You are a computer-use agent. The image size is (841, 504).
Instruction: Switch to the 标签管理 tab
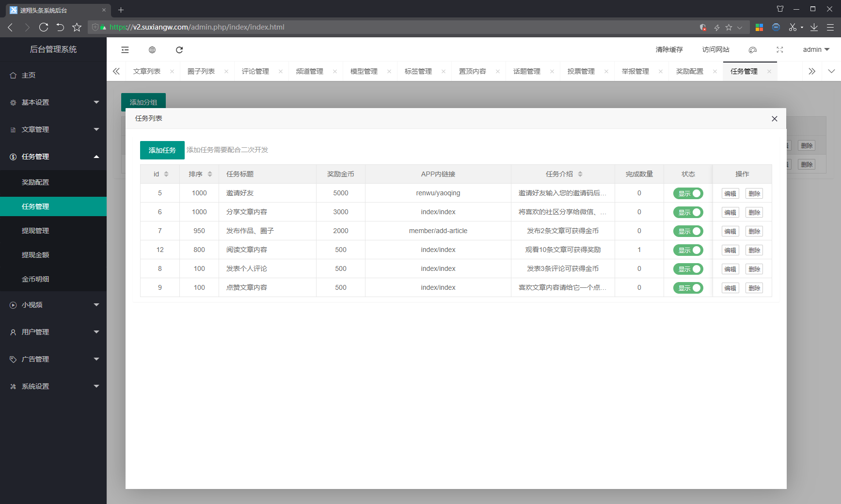coord(418,71)
